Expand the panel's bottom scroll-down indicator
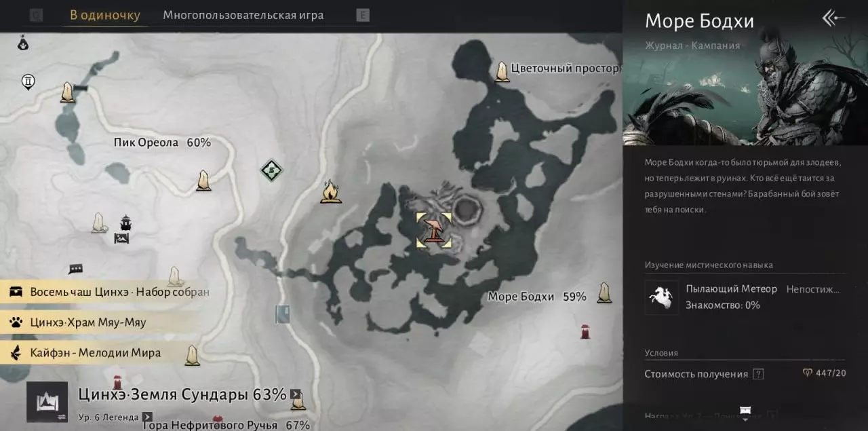Viewport: 868px width, 431px height. [745, 414]
